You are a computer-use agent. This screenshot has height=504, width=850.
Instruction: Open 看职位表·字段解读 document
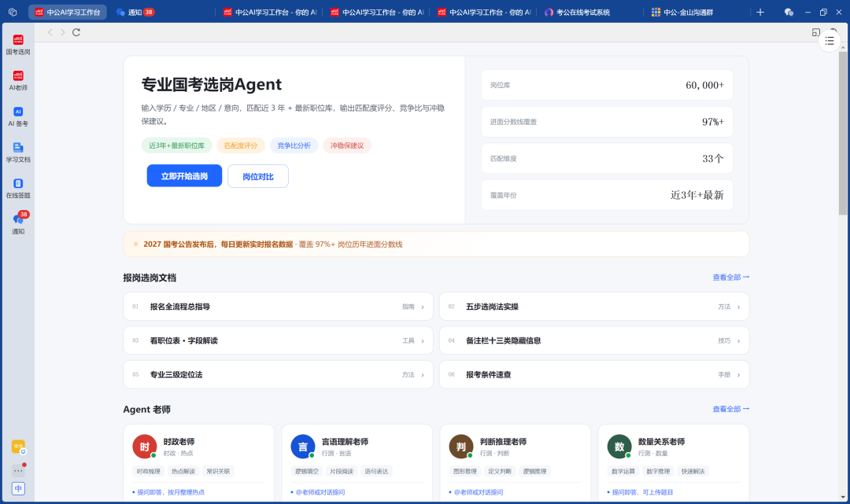(278, 340)
